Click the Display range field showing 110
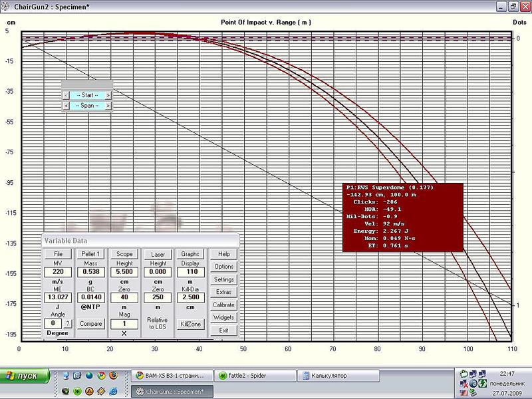Screen dimensions: 532x399 coord(191,272)
